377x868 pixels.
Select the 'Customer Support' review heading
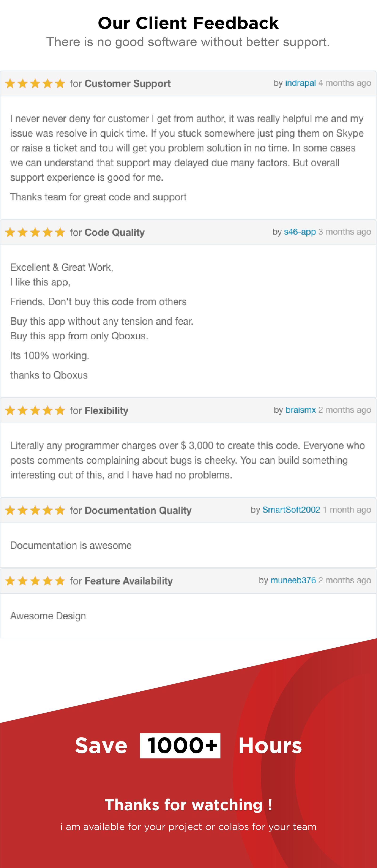(127, 84)
